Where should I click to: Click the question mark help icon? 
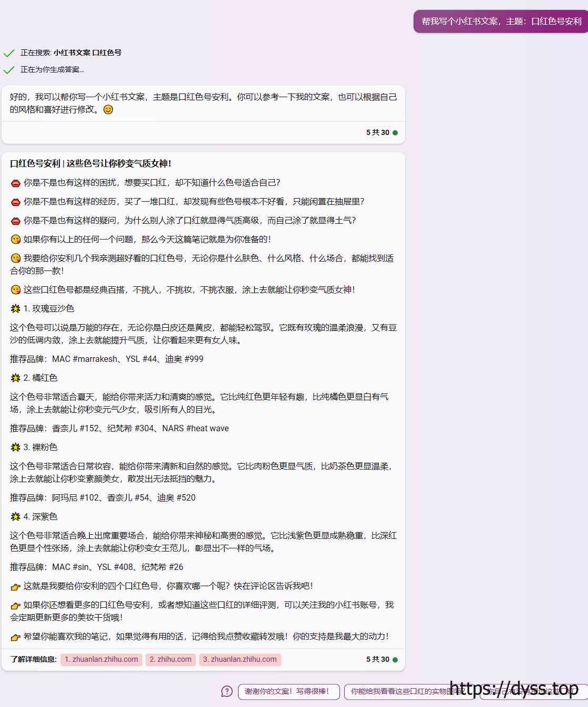point(227,691)
